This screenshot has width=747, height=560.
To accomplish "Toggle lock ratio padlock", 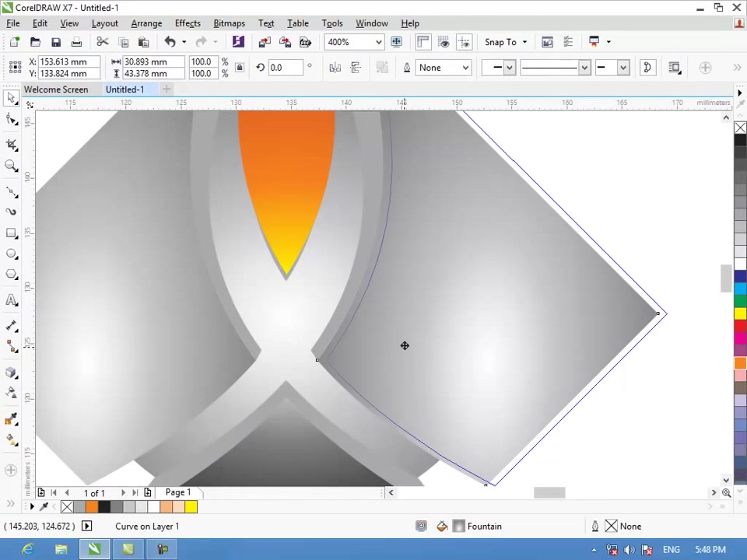I will pyautogui.click(x=240, y=68).
